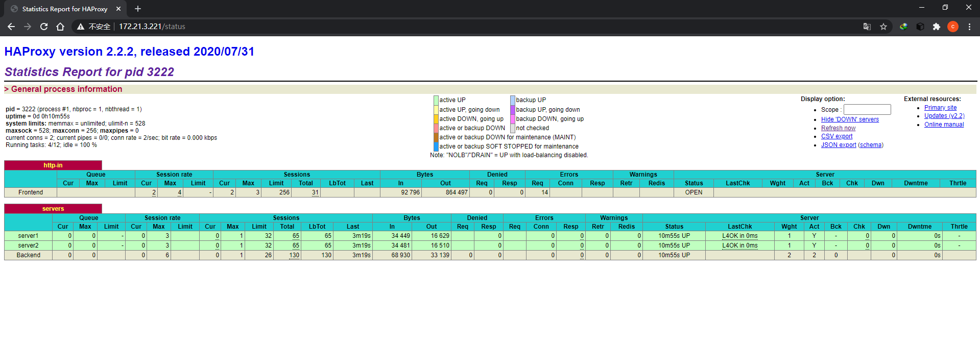Screen dimensions: 980x344
Task: Click the Frontend row label
Action: pyautogui.click(x=31, y=192)
